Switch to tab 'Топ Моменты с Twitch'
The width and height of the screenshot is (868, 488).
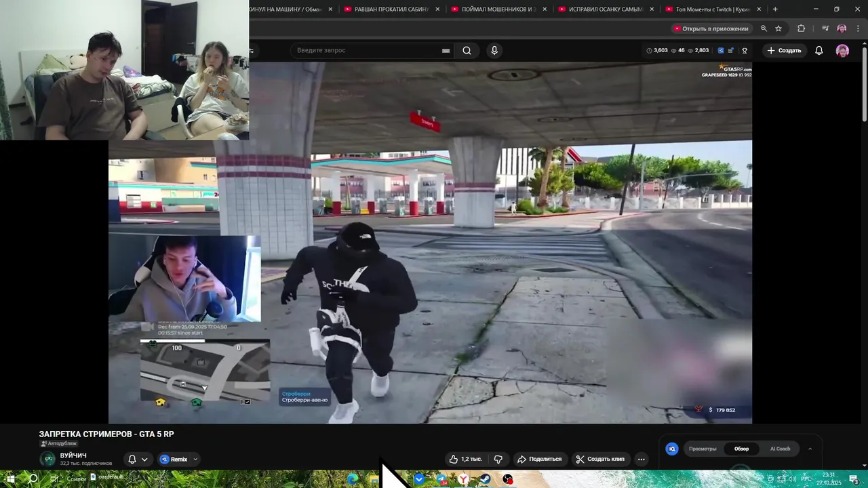[712, 9]
